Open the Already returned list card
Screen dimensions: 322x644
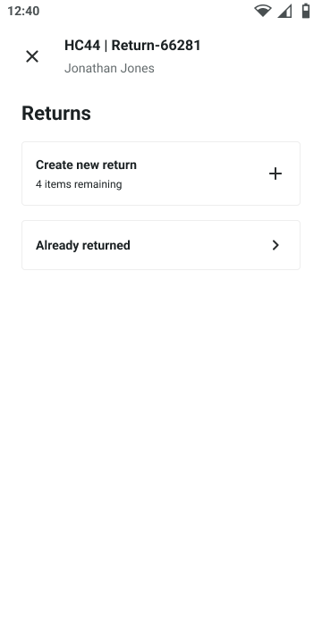click(161, 245)
